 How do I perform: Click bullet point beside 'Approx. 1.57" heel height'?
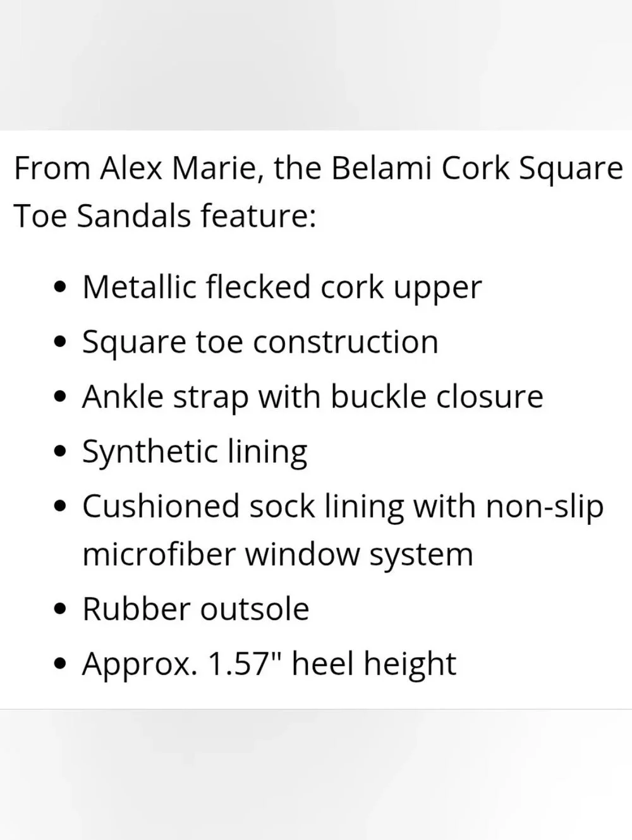[61, 665]
